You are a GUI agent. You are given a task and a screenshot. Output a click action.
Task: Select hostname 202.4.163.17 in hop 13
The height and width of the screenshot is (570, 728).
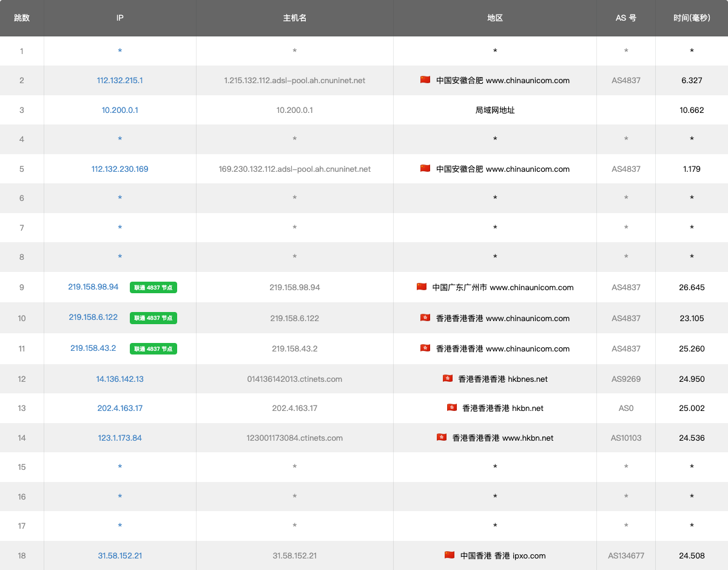(295, 408)
